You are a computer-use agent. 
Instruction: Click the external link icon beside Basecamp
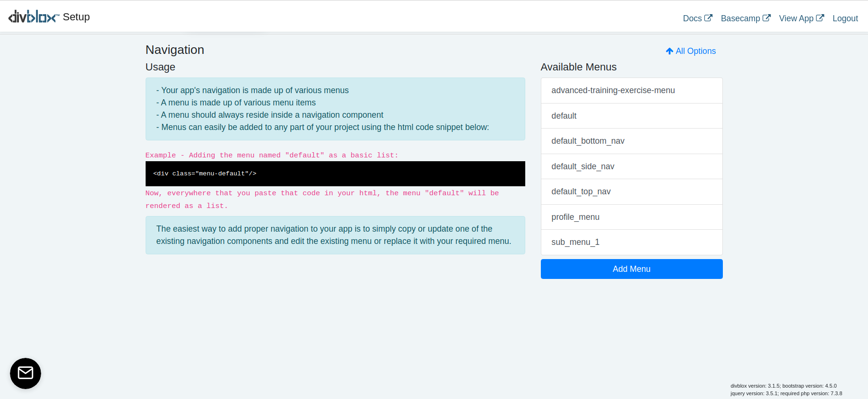click(x=766, y=18)
